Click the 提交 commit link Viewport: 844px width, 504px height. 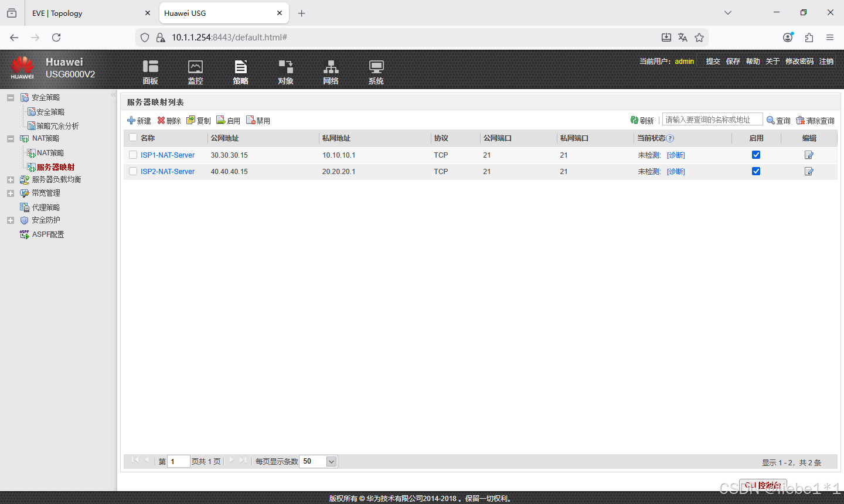click(713, 61)
